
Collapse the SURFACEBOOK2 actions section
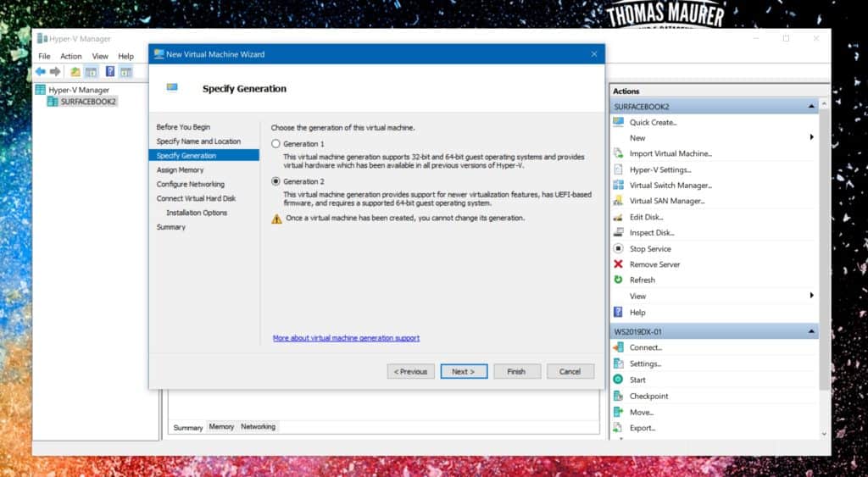811,106
